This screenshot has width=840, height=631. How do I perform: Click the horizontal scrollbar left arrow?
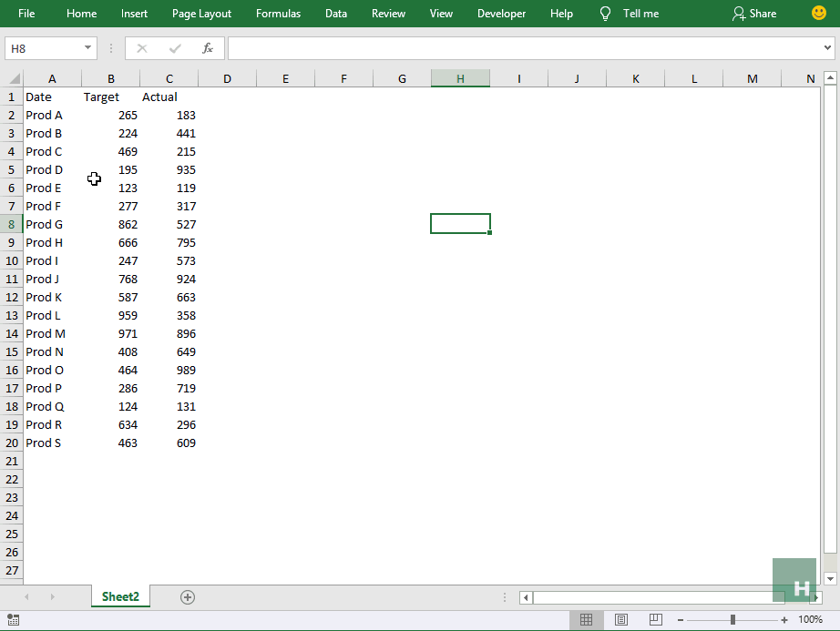point(526,597)
